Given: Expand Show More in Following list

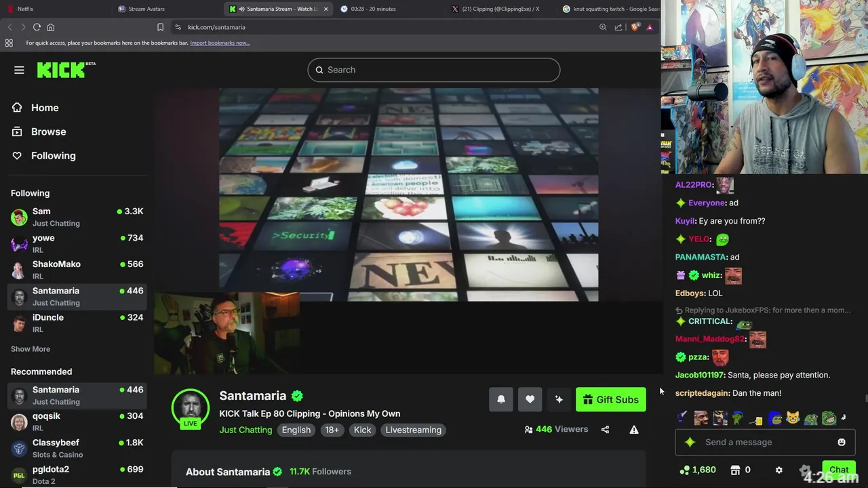Looking at the screenshot, I should pos(31,349).
